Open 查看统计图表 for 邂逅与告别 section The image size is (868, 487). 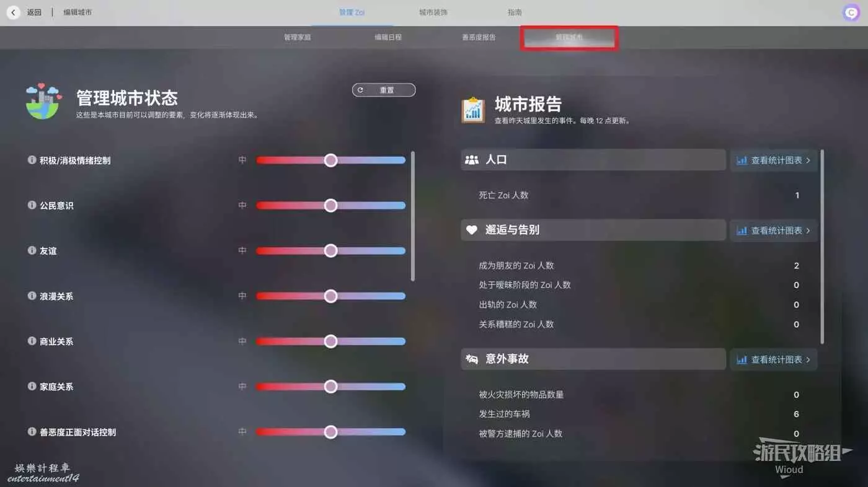773,230
